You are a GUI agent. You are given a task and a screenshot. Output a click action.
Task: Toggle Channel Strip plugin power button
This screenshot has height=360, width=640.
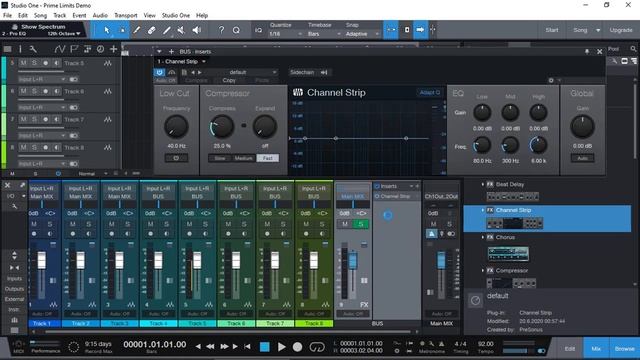pyautogui.click(x=159, y=72)
